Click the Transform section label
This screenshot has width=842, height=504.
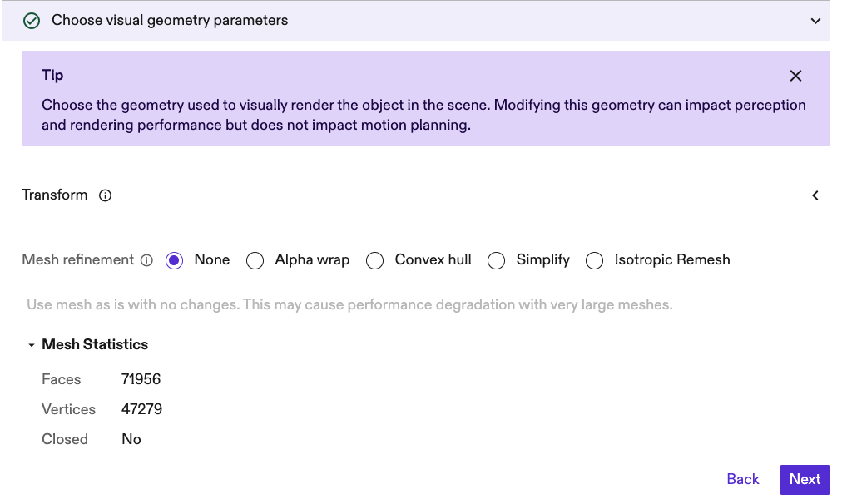[x=55, y=195]
